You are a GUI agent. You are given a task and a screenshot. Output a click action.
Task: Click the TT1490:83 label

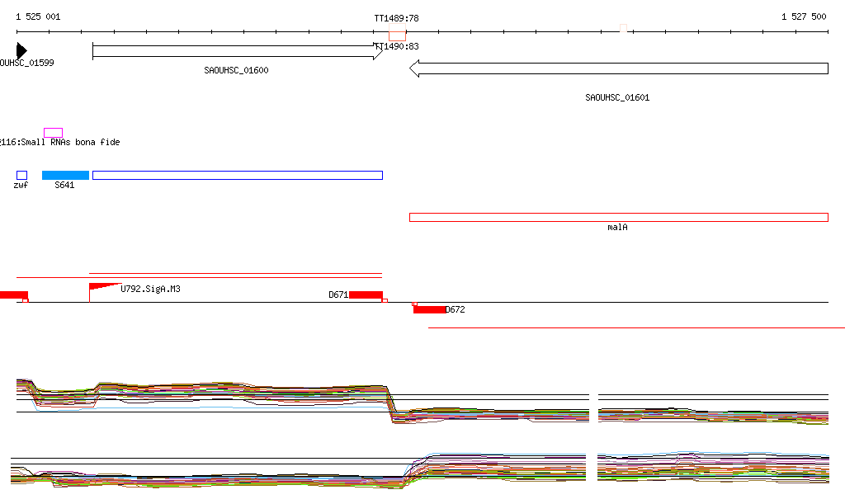[x=397, y=46]
